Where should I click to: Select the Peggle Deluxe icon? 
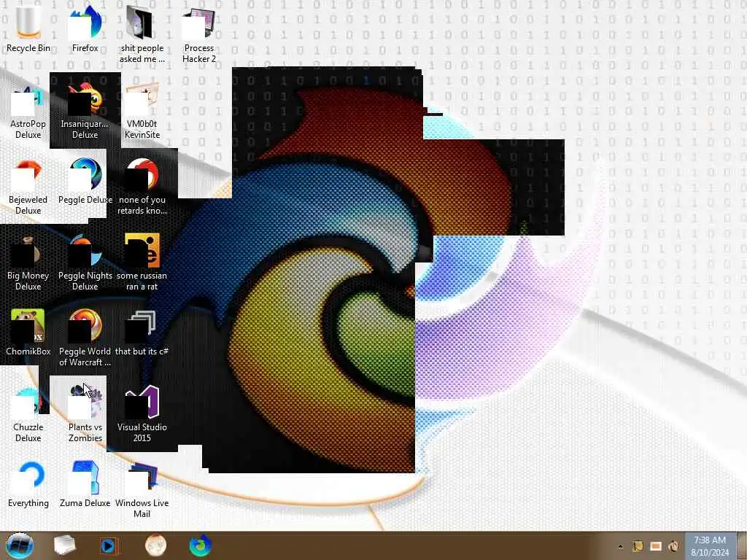tap(85, 182)
